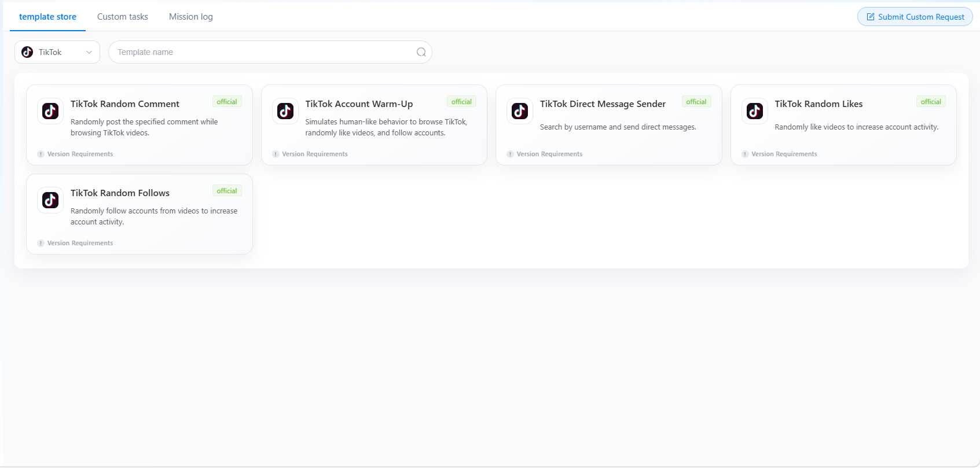The height and width of the screenshot is (468, 980).
Task: Click 'Randomly like videos to increase account activity'
Action: coord(857,127)
